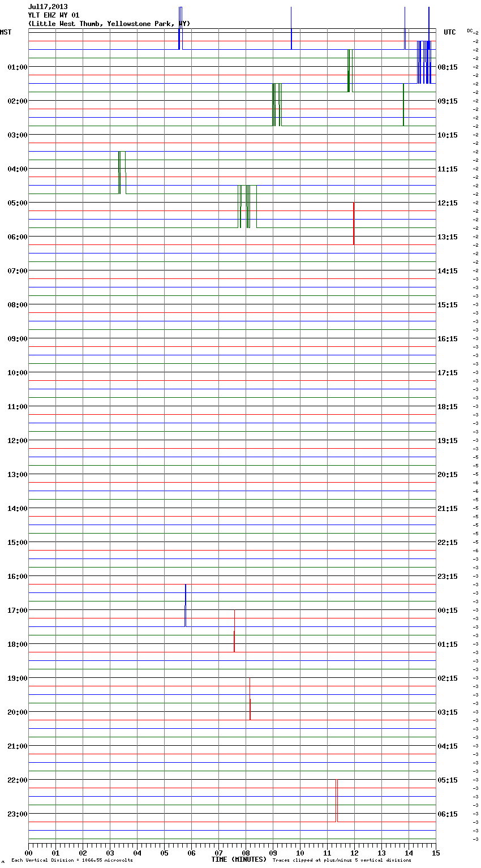The image size is (481, 868).
Task: Click the 16:15 UTC row label
Action: 448,338
